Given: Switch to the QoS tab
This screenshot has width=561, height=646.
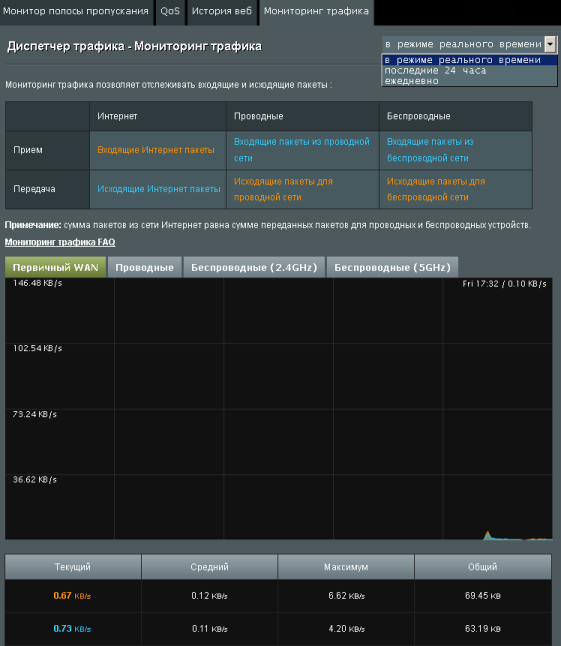Looking at the screenshot, I should tap(170, 12).
